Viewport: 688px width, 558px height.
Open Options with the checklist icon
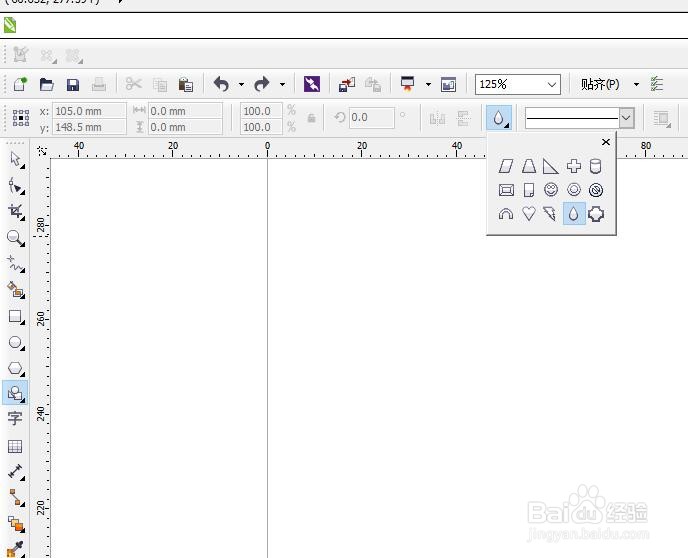(656, 84)
